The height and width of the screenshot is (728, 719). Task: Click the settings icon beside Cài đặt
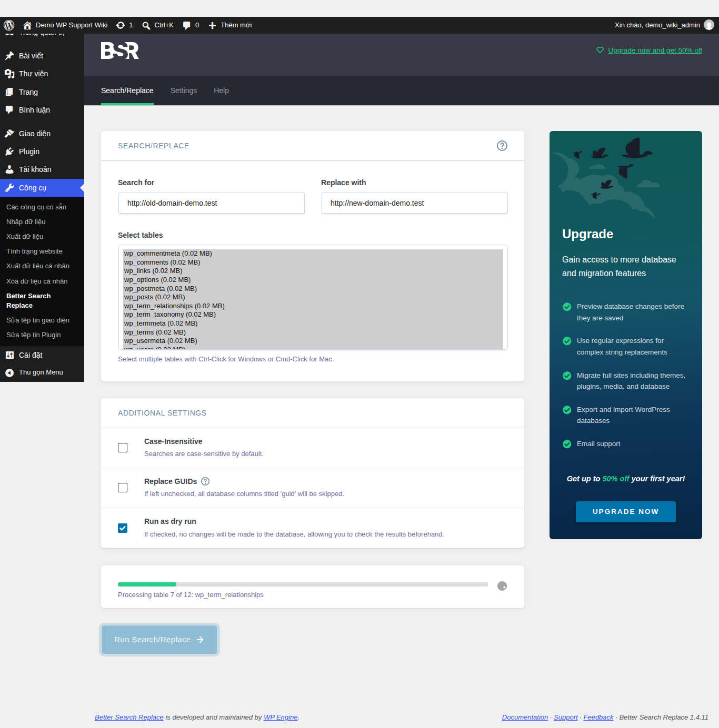(x=9, y=355)
